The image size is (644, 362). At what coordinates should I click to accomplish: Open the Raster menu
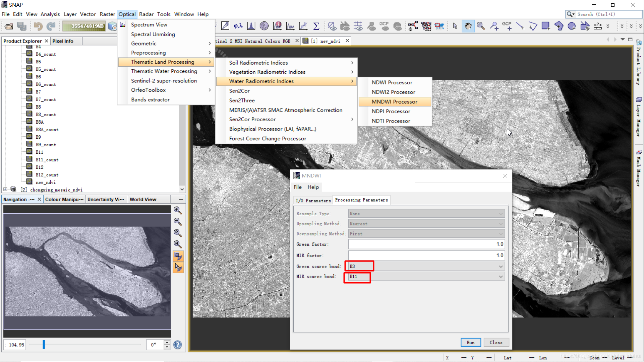(x=107, y=14)
